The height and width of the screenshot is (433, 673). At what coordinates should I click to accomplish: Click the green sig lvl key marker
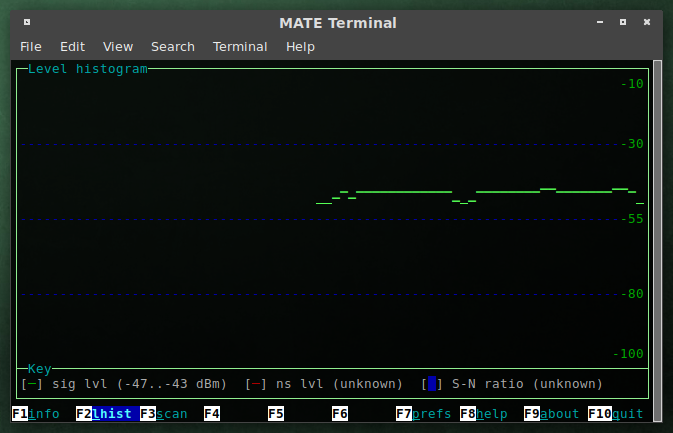32,384
